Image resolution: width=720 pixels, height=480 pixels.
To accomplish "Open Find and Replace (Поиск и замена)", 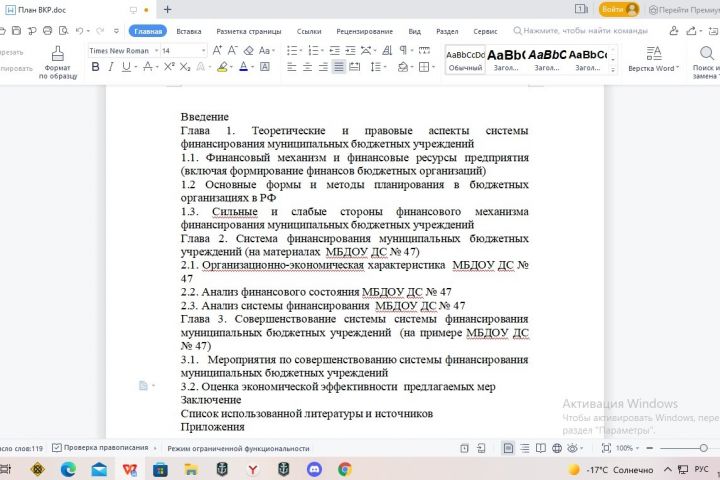I will click(x=706, y=62).
